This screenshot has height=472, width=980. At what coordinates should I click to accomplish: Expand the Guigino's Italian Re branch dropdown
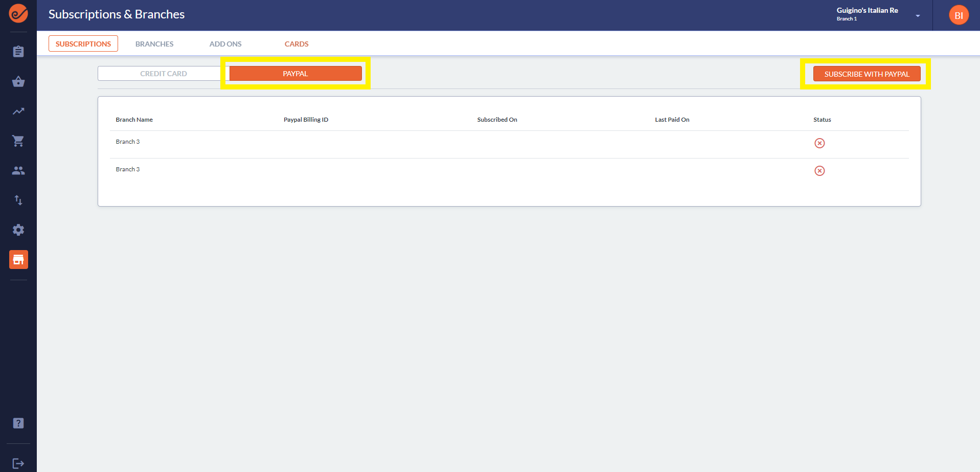(918, 16)
